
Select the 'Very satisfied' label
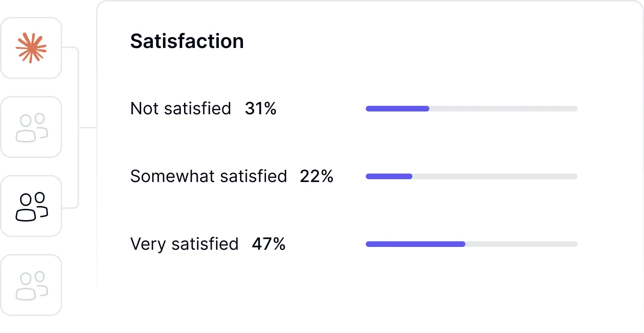coord(184,244)
